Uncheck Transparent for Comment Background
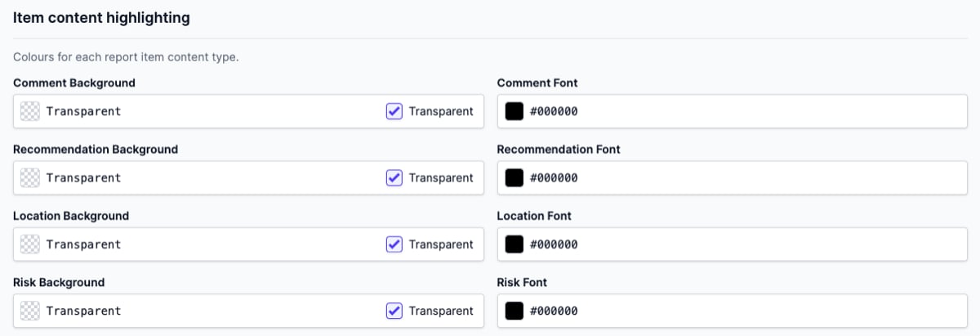 394,111
